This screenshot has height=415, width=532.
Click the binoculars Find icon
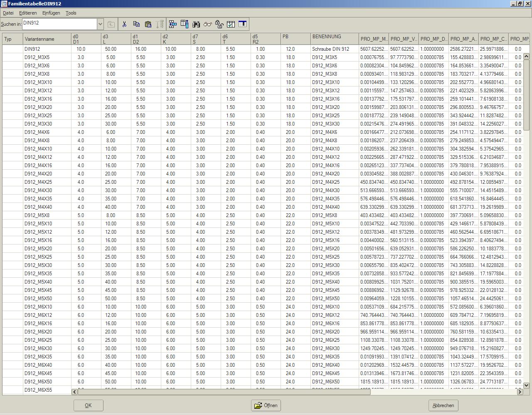point(196,24)
